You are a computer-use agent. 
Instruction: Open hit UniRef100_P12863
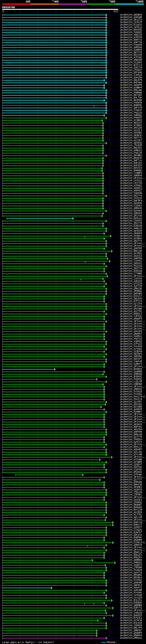coord(131,63)
